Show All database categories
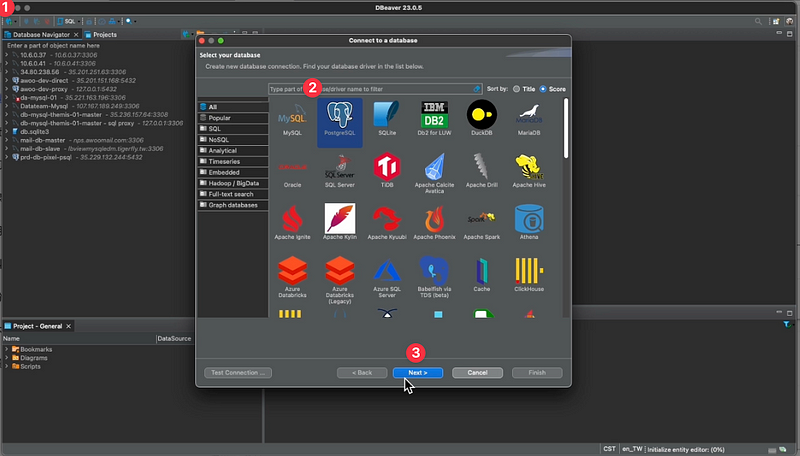The image size is (800, 456). click(233, 107)
